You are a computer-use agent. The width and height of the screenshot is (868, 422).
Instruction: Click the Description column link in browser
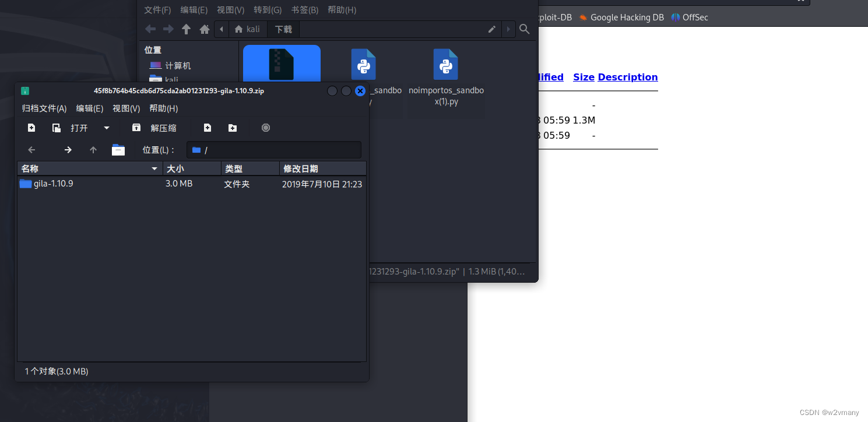pyautogui.click(x=628, y=77)
